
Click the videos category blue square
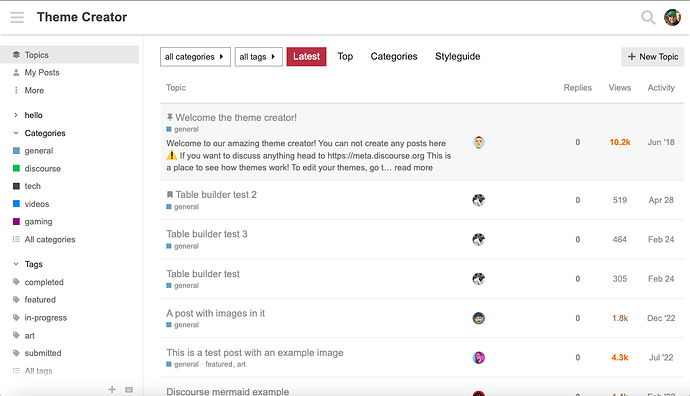pos(16,204)
